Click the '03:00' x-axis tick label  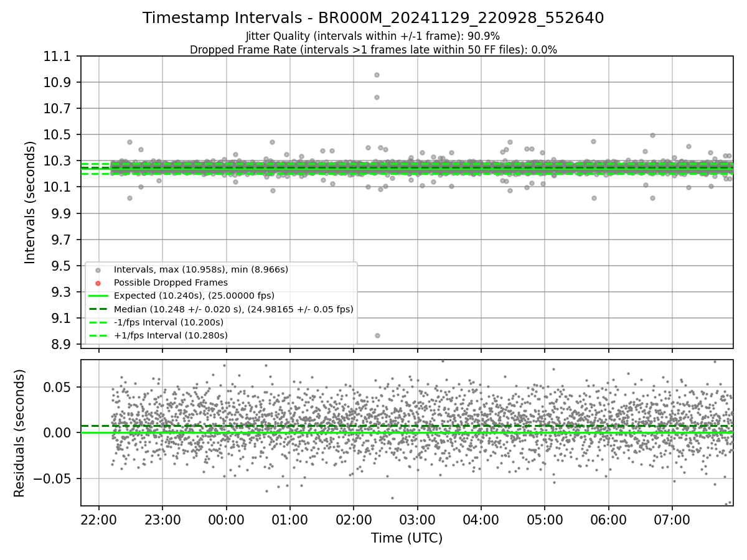417,519
